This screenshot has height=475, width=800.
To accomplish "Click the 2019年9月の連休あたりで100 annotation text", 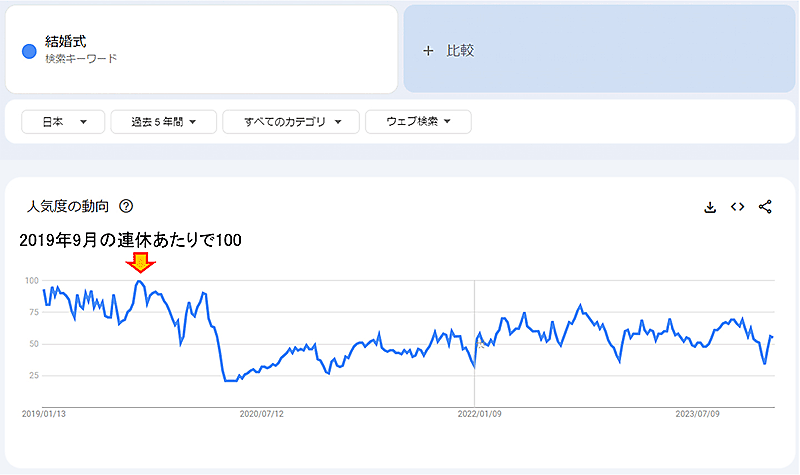I will 130,240.
